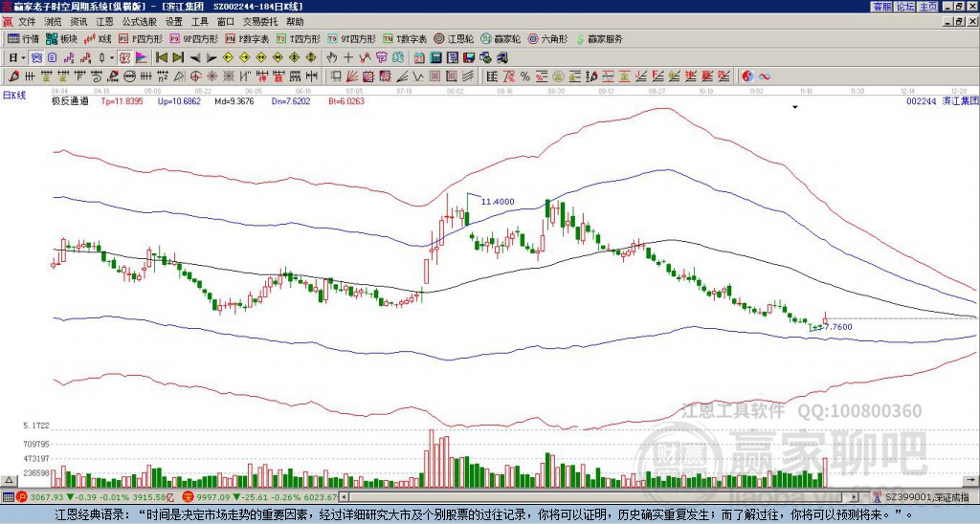Click the Tp=11.8395 indicator value

tap(122, 100)
